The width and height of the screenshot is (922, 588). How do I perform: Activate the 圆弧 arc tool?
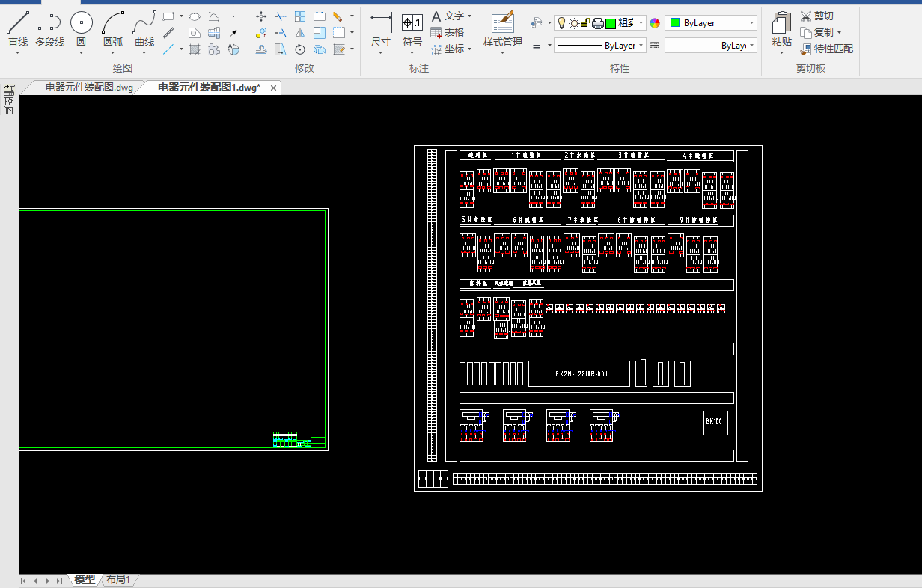coord(113,30)
